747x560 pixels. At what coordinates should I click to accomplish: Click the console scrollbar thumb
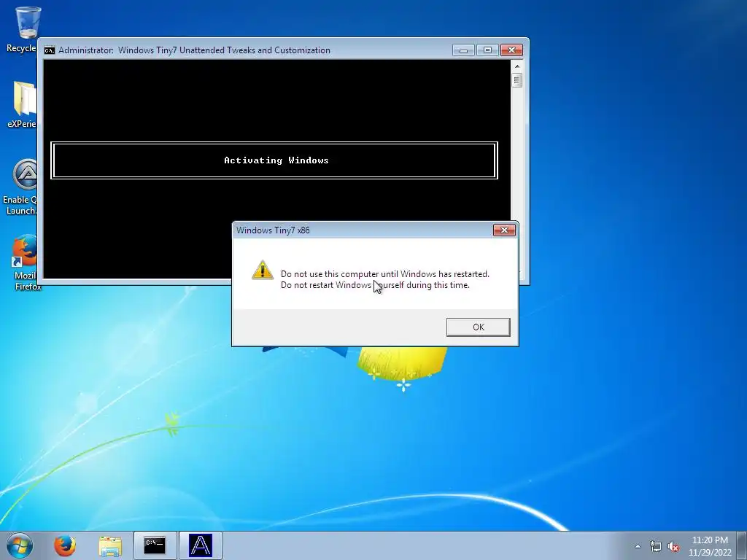pos(517,80)
